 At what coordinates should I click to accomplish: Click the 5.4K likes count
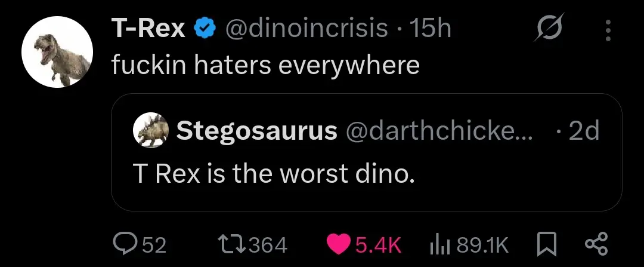[377, 244]
